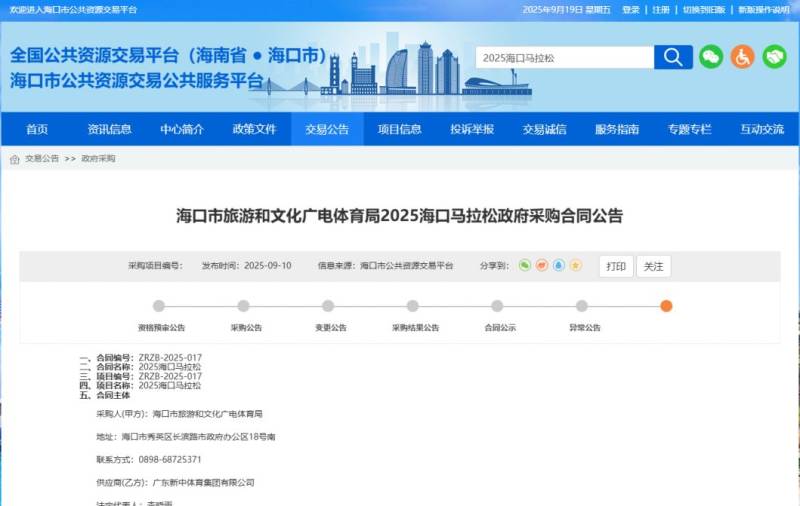
Task: Click the home icon in the breadcrumb
Action: click(x=15, y=159)
